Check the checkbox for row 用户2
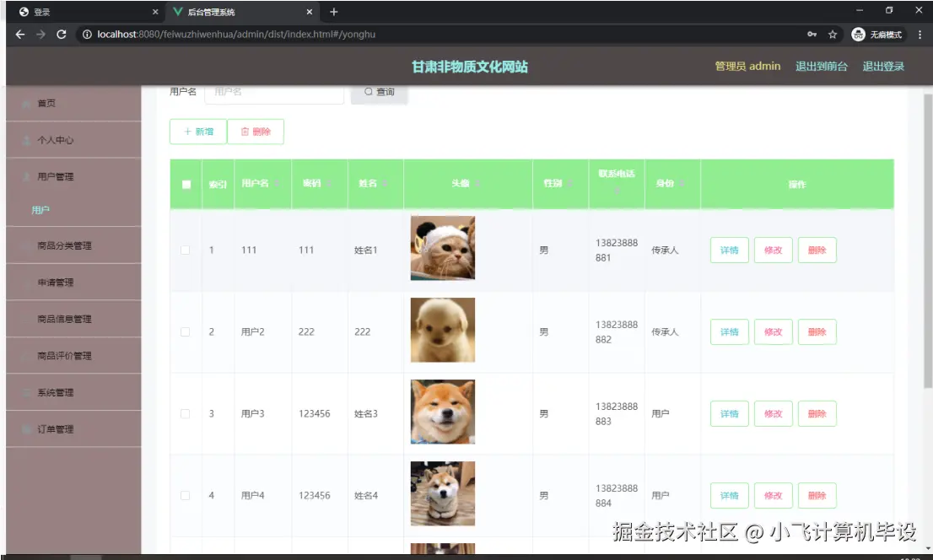Screen dimensions: 933x560 [185, 331]
